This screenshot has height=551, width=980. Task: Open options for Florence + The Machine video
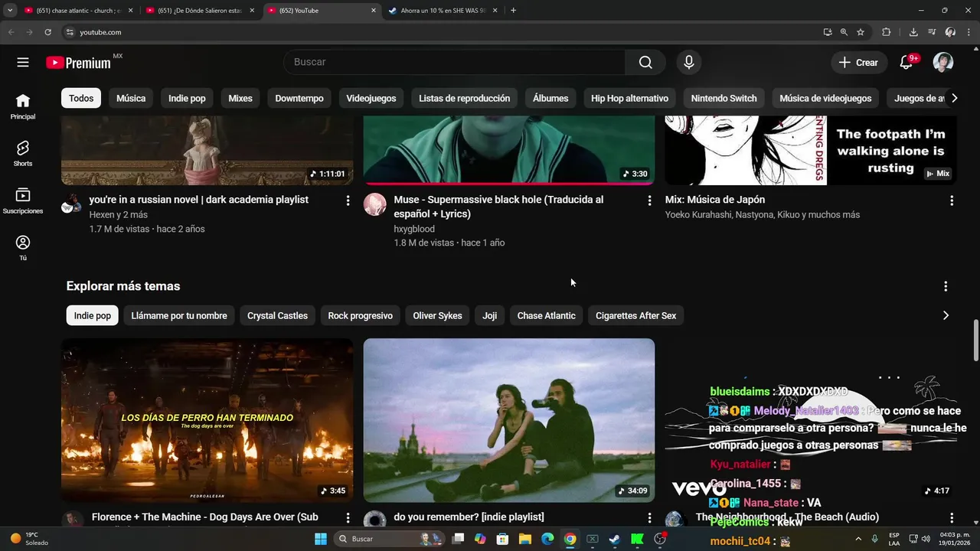pyautogui.click(x=348, y=518)
